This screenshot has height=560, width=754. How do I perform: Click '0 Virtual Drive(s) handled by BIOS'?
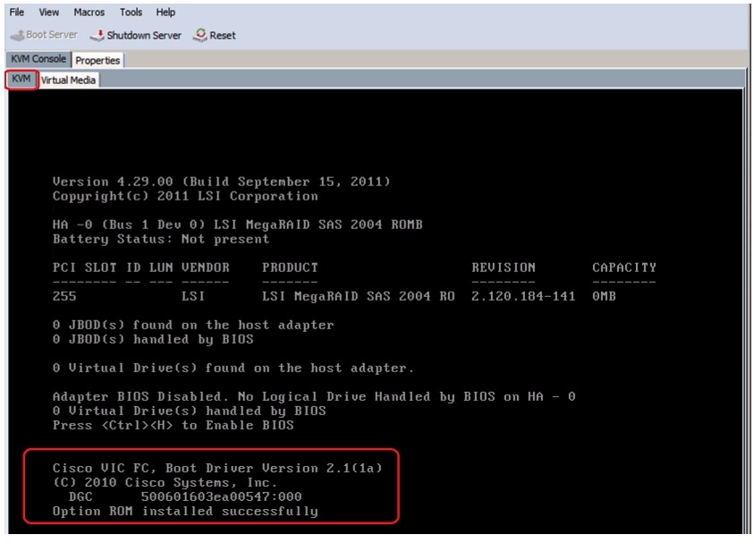[x=189, y=411]
